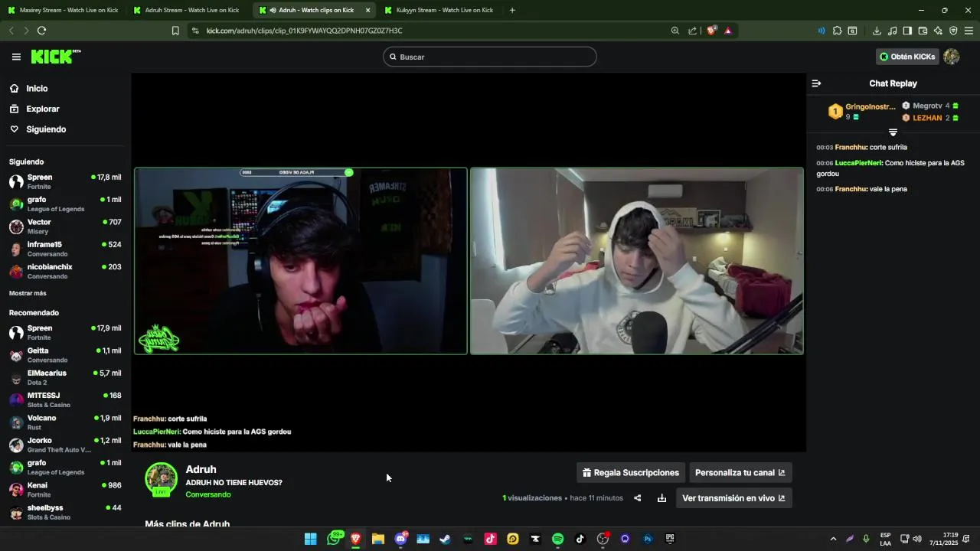Open WhatsApp from the taskbar

coord(334,539)
